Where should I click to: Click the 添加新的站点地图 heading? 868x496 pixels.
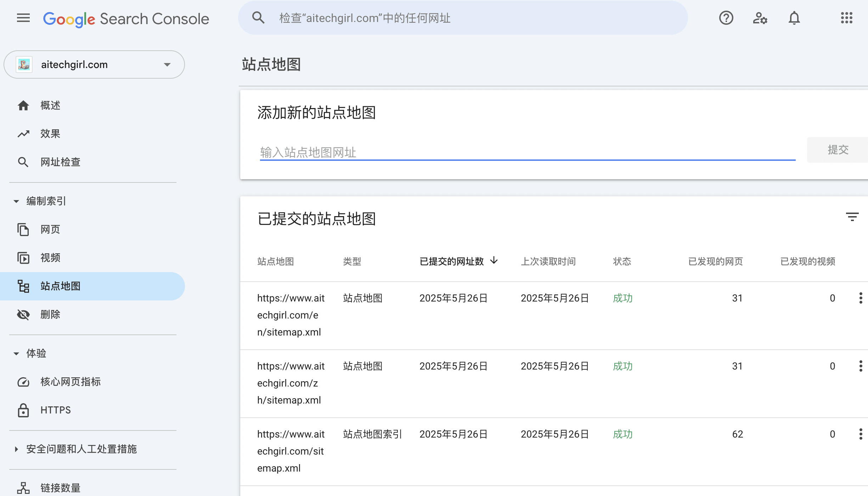pyautogui.click(x=316, y=112)
